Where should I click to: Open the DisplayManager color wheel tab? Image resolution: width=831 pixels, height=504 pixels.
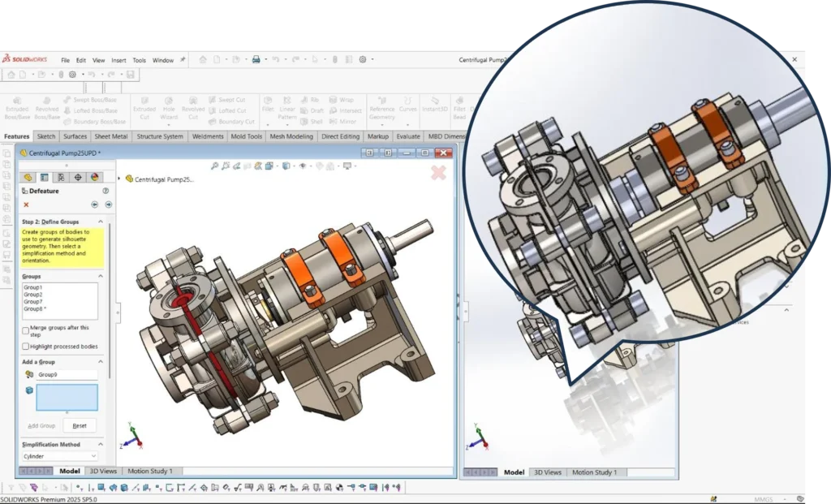(x=95, y=178)
